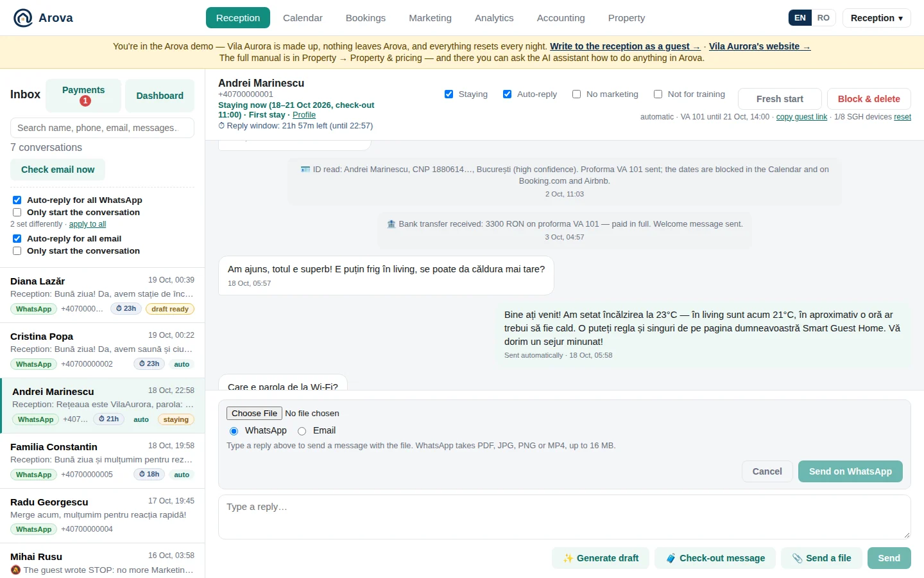The image size is (924, 578).
Task: Cancel the file attachment panel
Action: pos(767,471)
